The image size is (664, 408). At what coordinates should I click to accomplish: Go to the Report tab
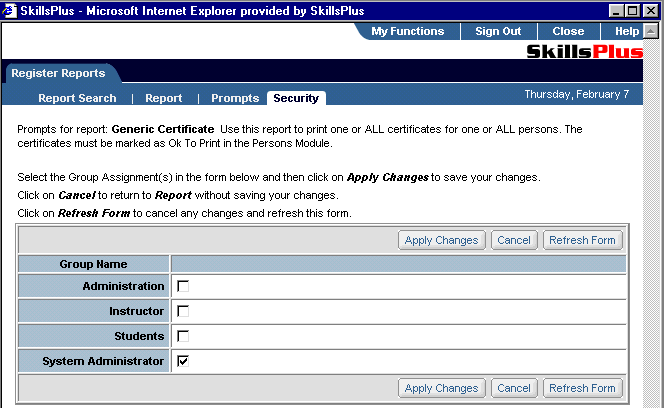(x=163, y=98)
